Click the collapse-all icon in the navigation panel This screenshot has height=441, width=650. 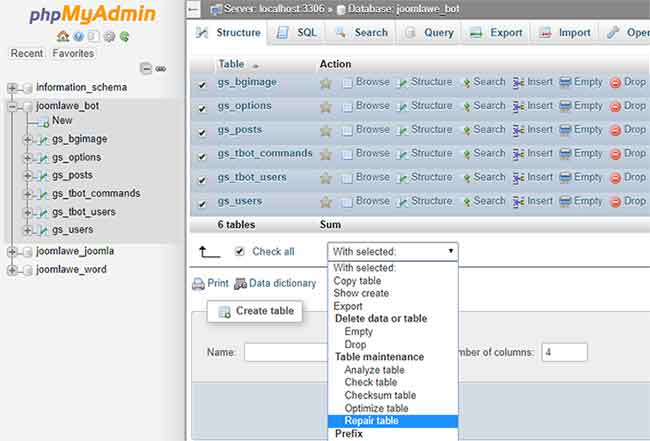click(x=146, y=68)
